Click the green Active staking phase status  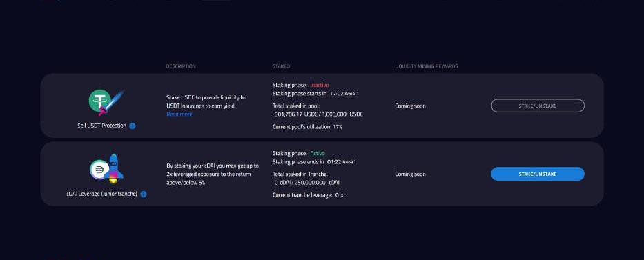click(318, 153)
